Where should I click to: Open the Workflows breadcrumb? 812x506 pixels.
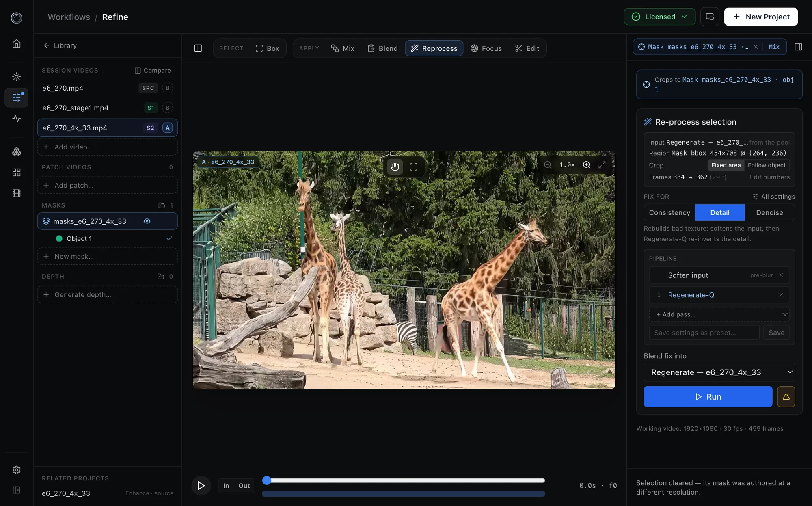point(69,17)
